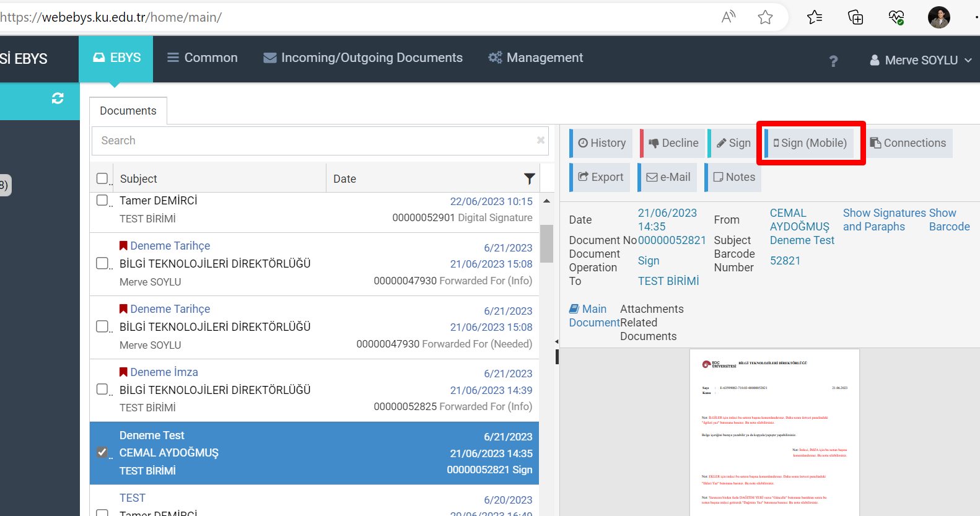
Task: Click the browser Read Aloud icon
Action: pyautogui.click(x=728, y=17)
